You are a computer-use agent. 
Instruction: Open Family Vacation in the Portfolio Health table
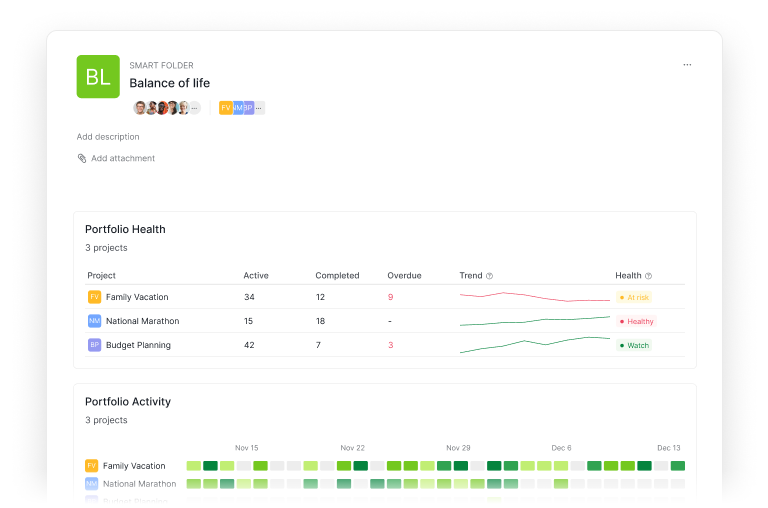(137, 297)
